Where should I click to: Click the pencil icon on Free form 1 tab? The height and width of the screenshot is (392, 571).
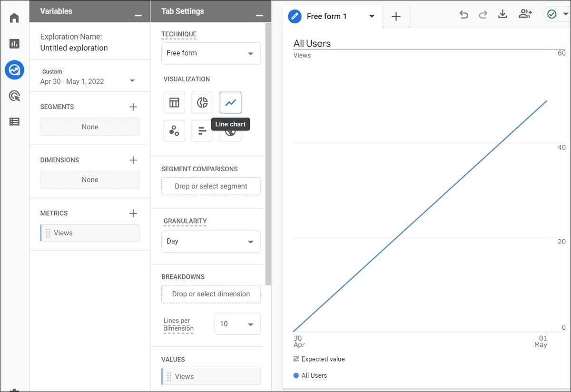[295, 16]
